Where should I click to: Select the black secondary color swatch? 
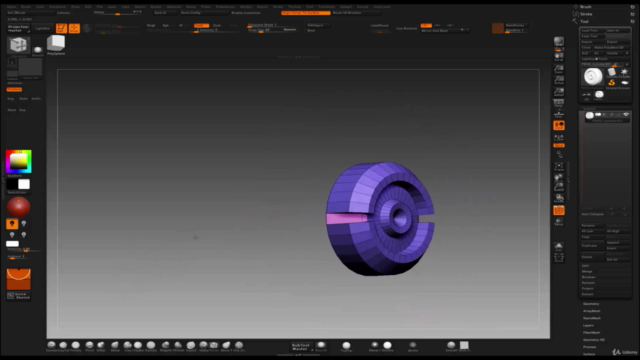12,184
